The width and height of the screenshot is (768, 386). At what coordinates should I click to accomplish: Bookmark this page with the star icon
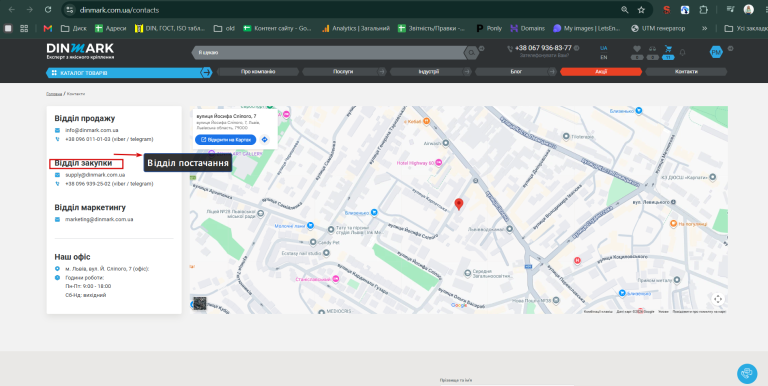[641, 10]
